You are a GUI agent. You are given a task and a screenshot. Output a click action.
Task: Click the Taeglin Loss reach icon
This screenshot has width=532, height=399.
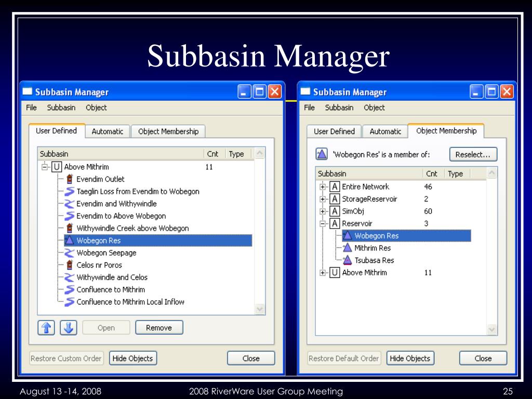coord(70,191)
